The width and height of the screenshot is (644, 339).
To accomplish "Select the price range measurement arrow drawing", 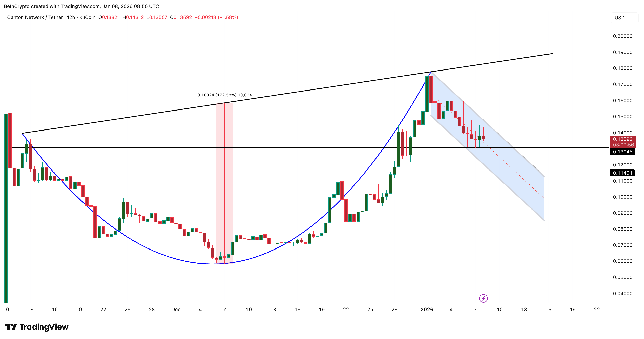I will (x=225, y=125).
